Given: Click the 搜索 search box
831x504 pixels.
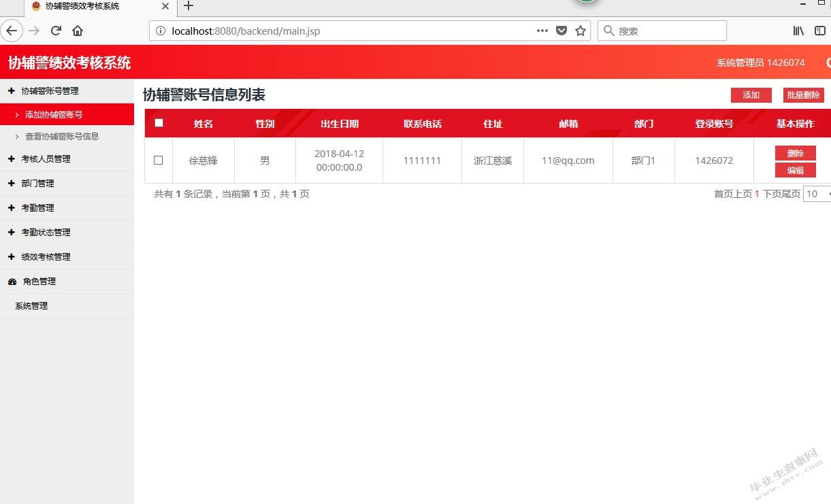Looking at the screenshot, I should (662, 31).
